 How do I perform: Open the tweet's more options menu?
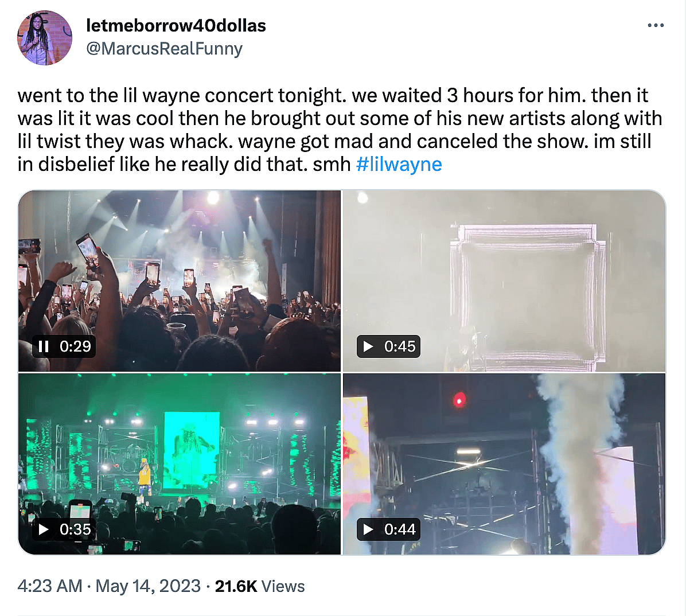pos(656,25)
